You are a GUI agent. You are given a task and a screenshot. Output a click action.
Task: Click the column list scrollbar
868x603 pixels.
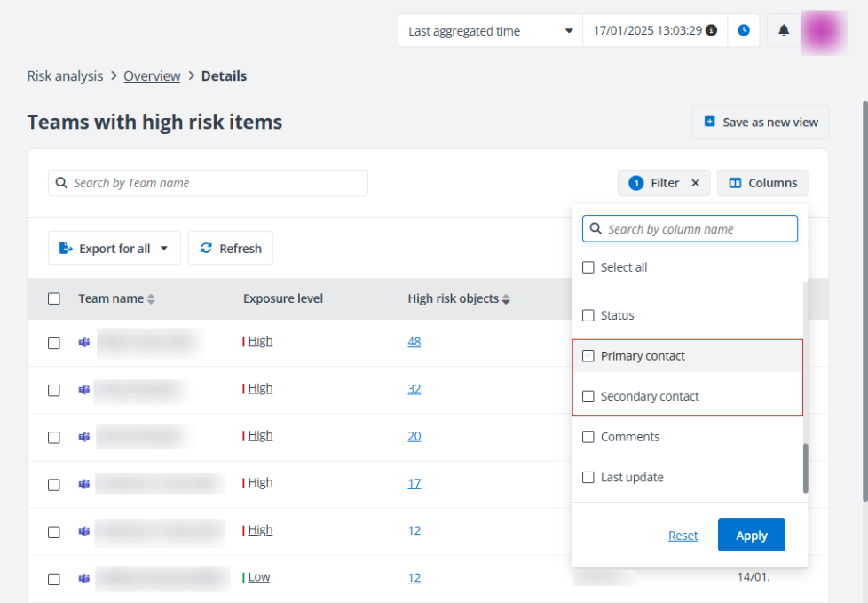coord(806,468)
